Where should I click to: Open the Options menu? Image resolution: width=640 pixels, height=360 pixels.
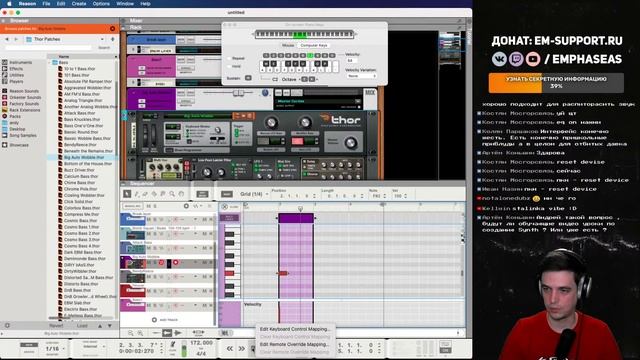click(101, 4)
